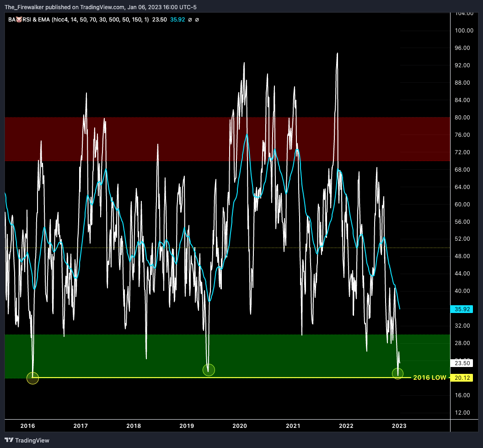Click the green circle marking the 2019 low
Image resolution: width=483 pixels, height=448 pixels.
pos(209,370)
